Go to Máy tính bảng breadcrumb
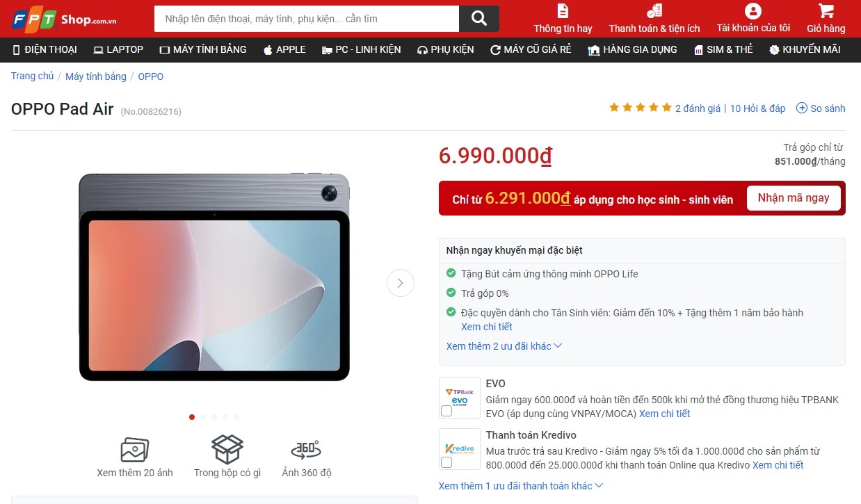Screen dimensions: 861x504 [x=96, y=76]
